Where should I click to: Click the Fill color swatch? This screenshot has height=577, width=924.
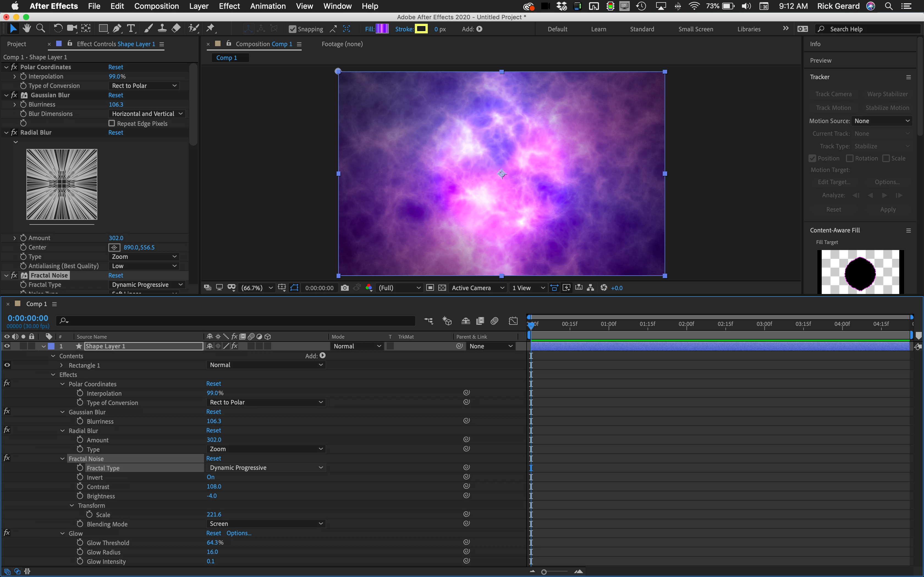[382, 29]
